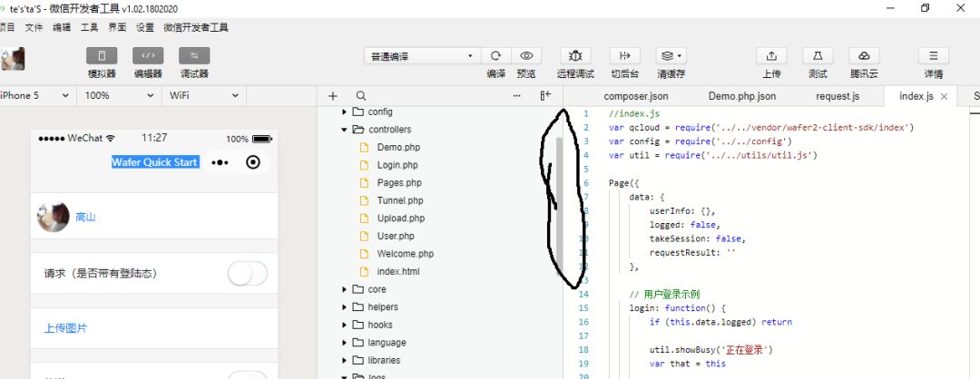Screen dimensions: 980x379
Task: Select the index.js tab
Action: 916,96
